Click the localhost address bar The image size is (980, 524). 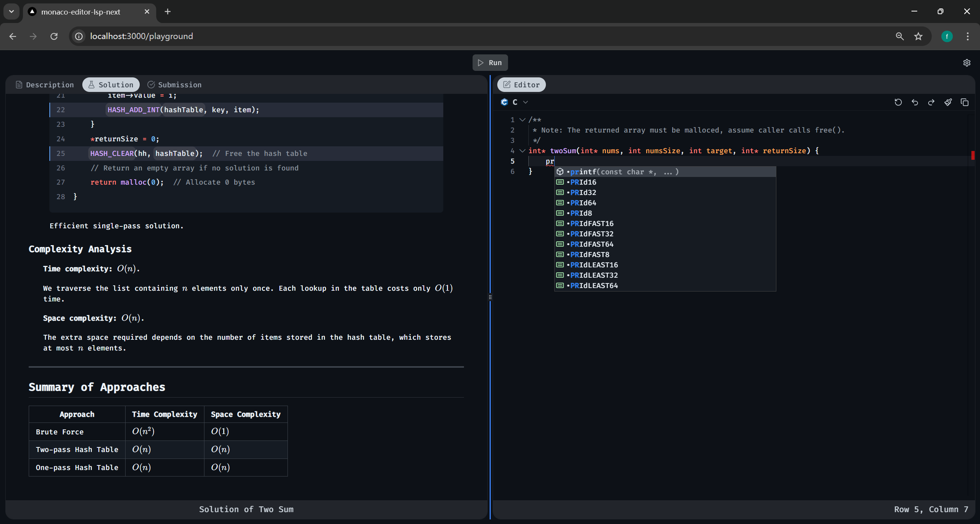click(459, 36)
